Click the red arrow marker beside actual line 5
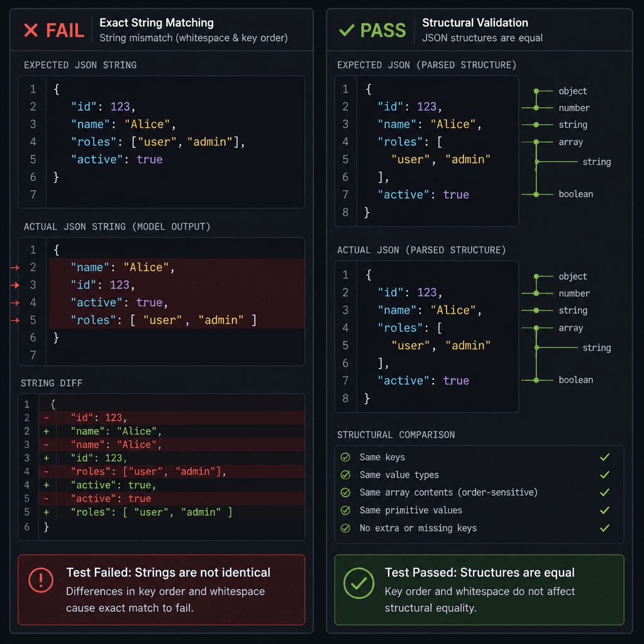Viewport: 644px width, 644px height. coord(15,320)
